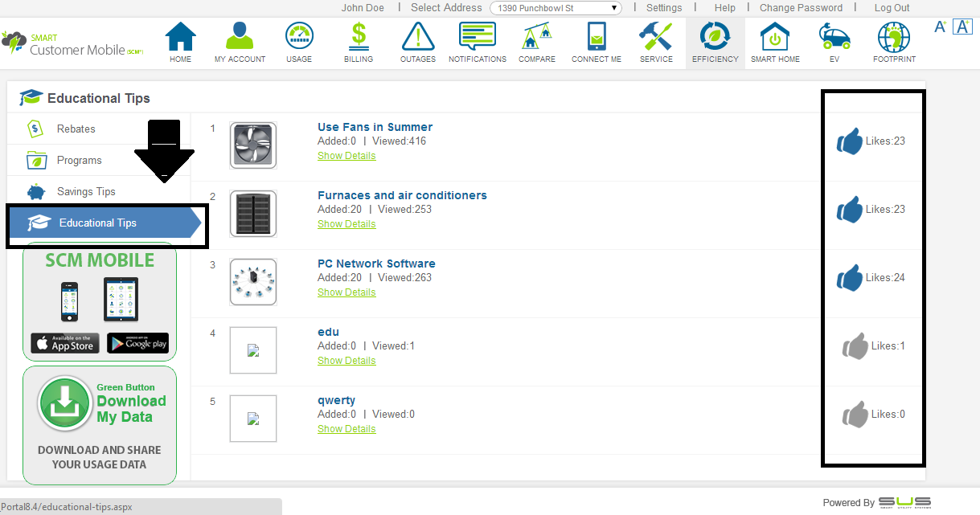
Task: Expand Show Details for Furnaces and air conditioners
Action: pyautogui.click(x=346, y=224)
